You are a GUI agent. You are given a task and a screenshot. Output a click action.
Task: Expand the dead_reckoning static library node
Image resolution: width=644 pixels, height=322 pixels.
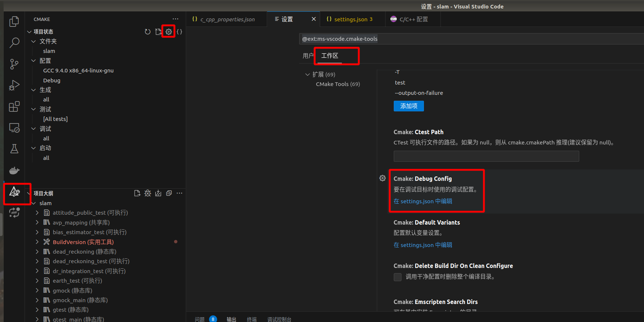tap(37, 251)
